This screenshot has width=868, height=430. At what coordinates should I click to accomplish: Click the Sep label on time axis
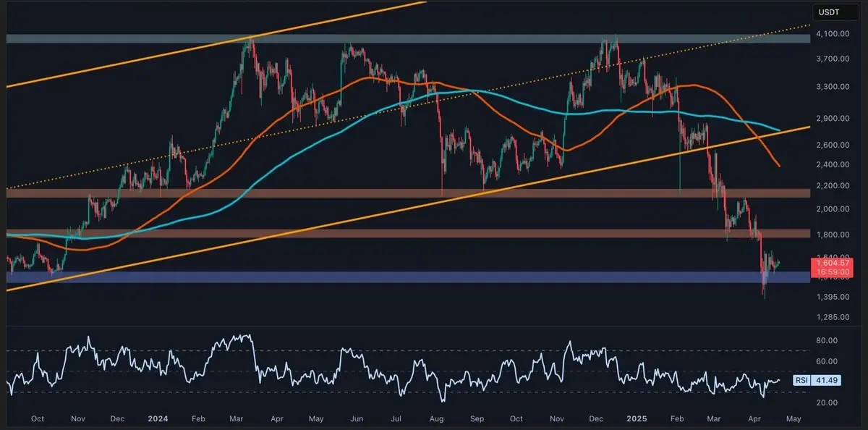pyautogui.click(x=476, y=418)
